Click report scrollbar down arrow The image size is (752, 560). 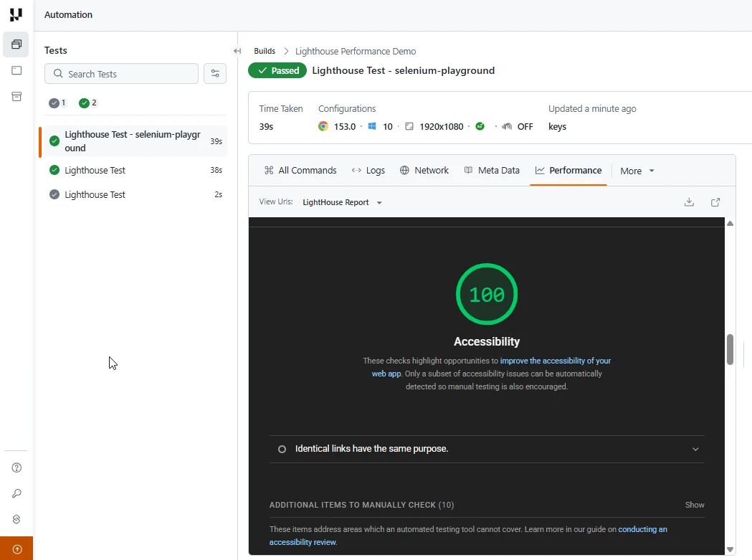730,549
